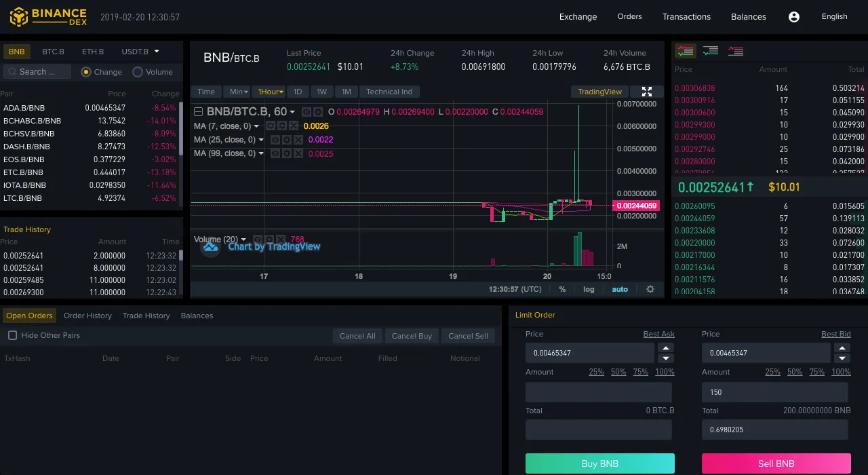The height and width of the screenshot is (475, 868).
Task: Open the USDT.B market dropdown arrow
Action: [157, 52]
